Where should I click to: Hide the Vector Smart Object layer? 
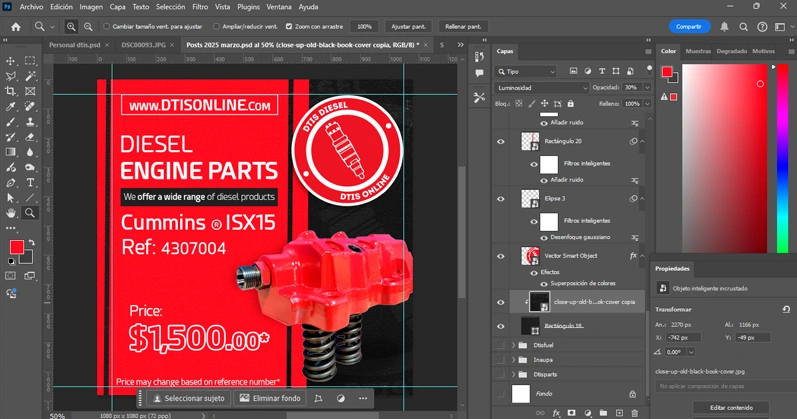click(501, 256)
